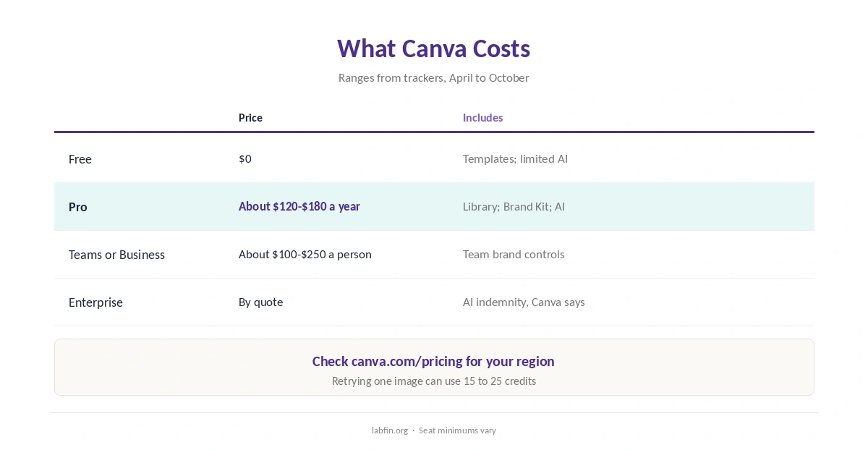Click the 'labfin.org' footer source
The image size is (868, 450).
coord(390,430)
